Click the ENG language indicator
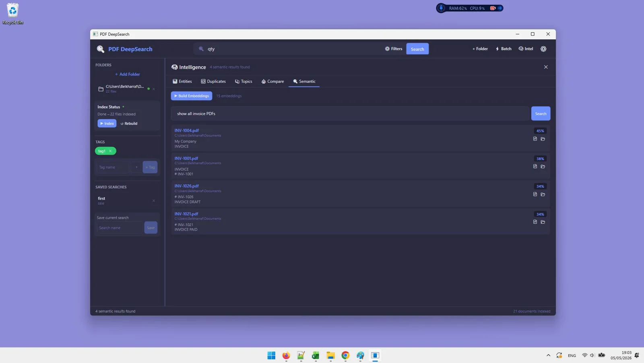 (572, 355)
